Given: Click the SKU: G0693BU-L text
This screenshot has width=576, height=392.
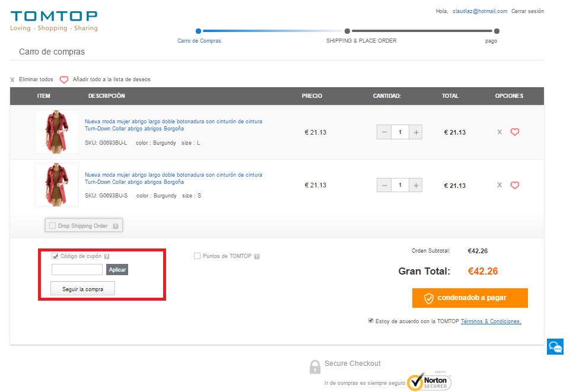Looking at the screenshot, I should [106, 143].
